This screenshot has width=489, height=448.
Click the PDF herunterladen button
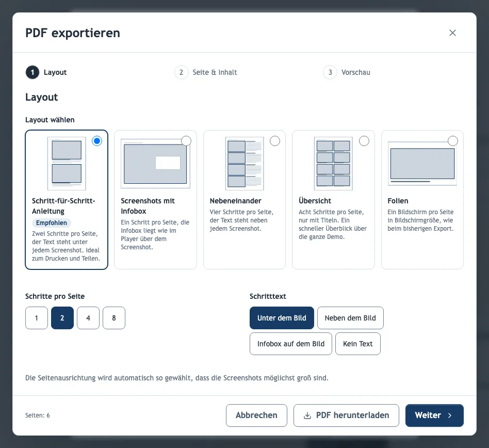[346, 415]
